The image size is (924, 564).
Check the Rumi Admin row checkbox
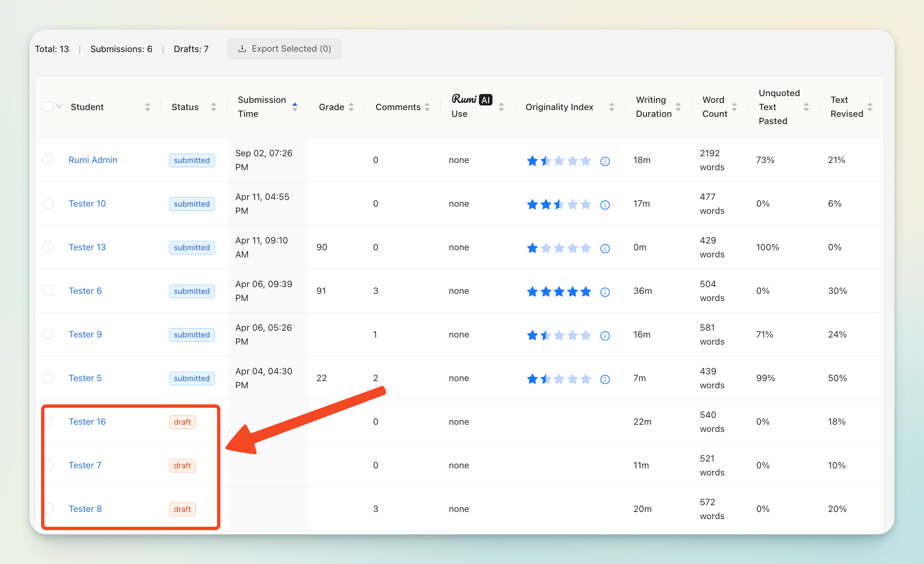48,160
